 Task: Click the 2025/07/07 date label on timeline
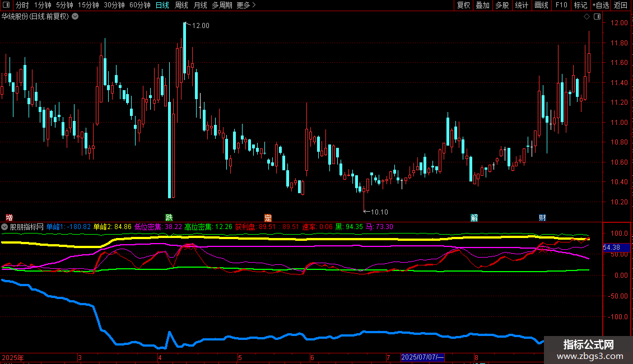[x=422, y=357]
